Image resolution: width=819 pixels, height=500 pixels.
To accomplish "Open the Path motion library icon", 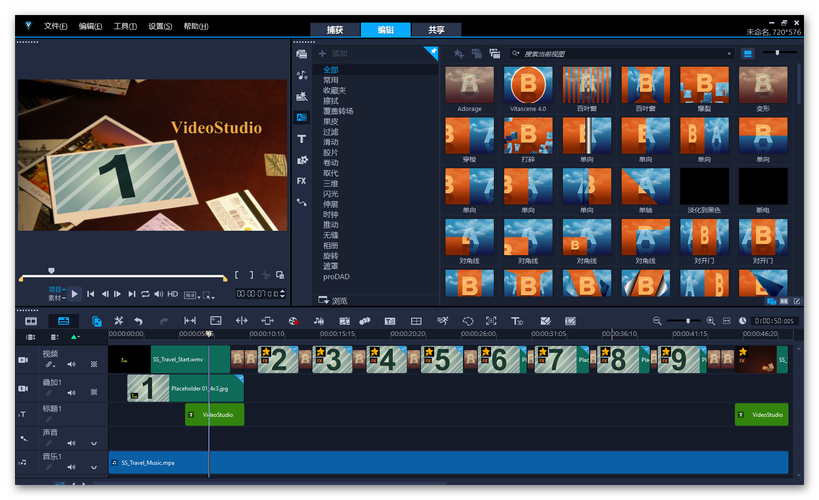I will (301, 202).
